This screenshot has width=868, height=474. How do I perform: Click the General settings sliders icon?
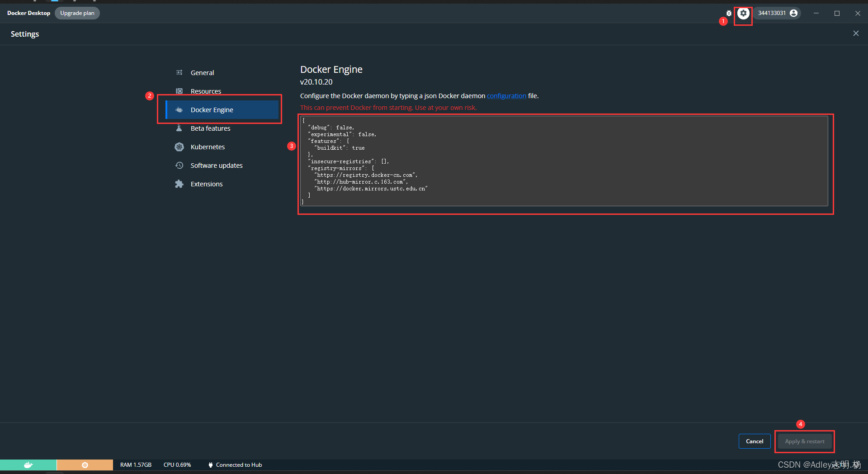point(179,72)
